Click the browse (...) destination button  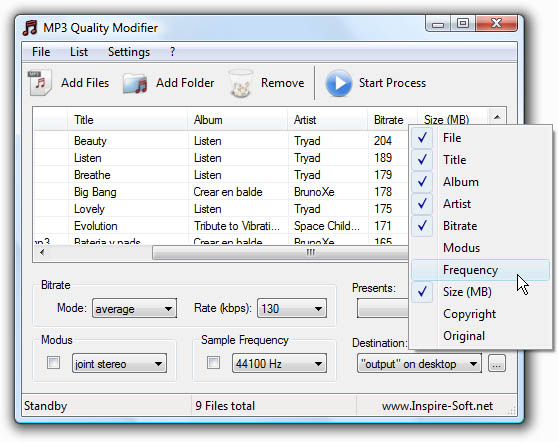pos(497,363)
